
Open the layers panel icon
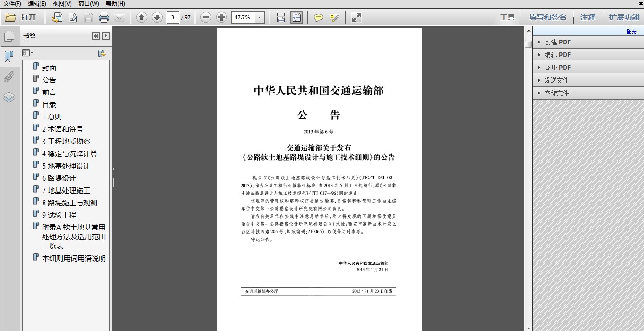pos(9,97)
